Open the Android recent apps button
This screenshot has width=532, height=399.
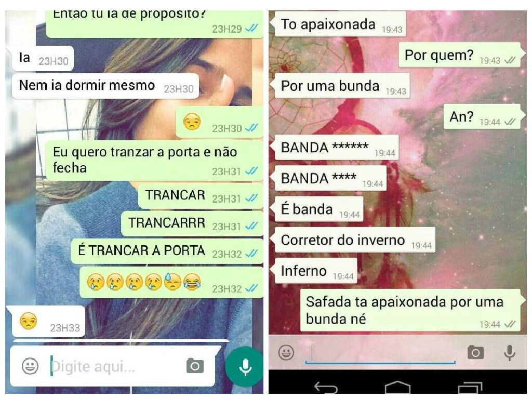coord(470,388)
